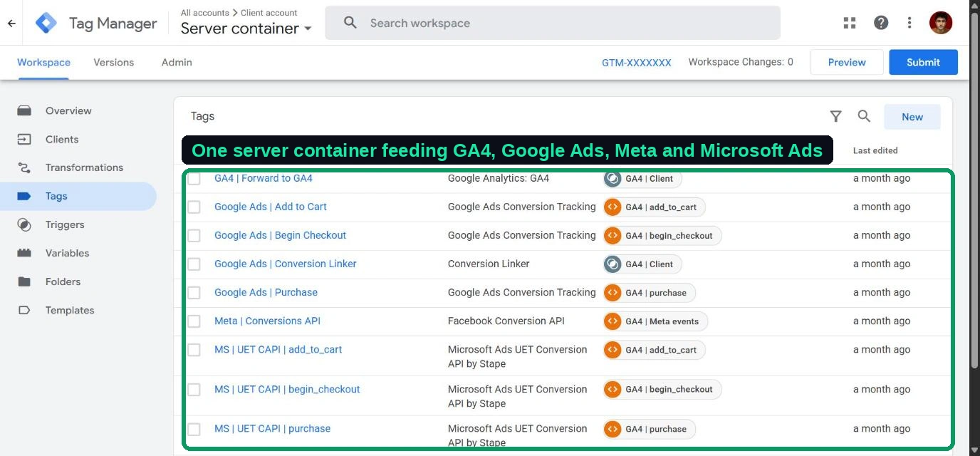Click the Google Analytics: GA4 type text

pos(499,178)
